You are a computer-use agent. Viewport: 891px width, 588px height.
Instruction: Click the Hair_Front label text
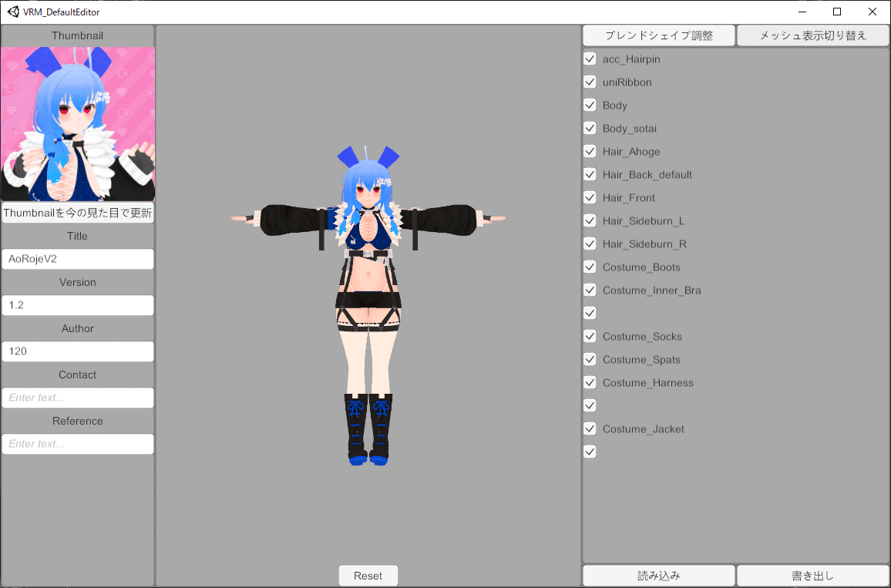(628, 198)
